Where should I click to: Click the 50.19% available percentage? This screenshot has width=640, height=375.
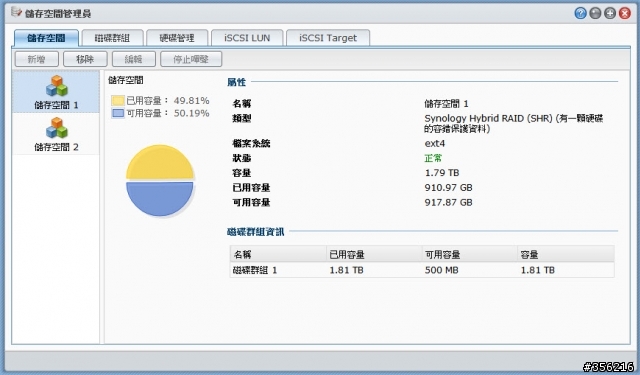click(x=191, y=113)
